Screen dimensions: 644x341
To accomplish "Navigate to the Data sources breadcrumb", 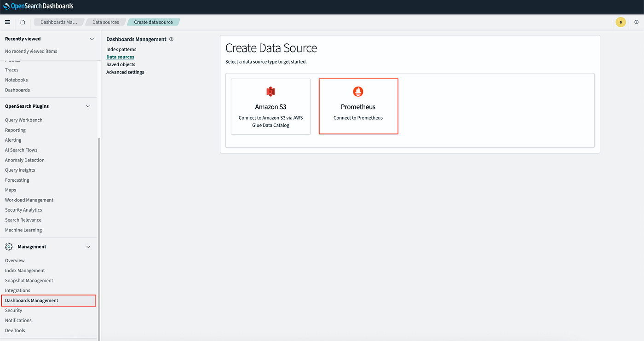I will pos(106,22).
